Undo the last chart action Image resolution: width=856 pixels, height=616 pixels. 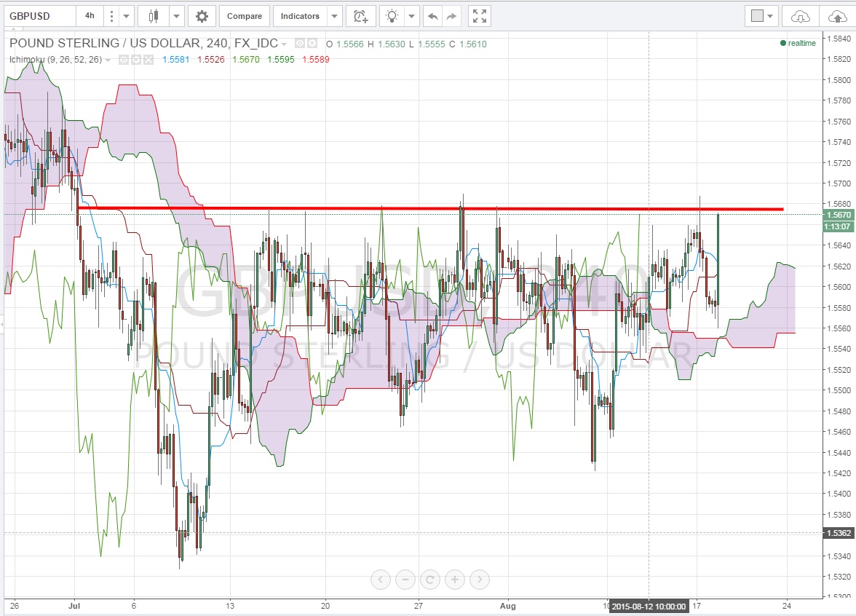click(x=433, y=16)
